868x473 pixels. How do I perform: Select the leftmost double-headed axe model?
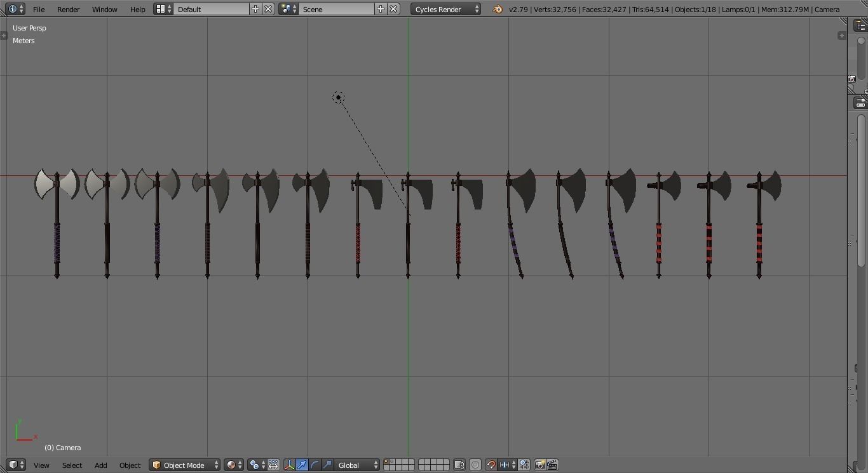coord(57,184)
